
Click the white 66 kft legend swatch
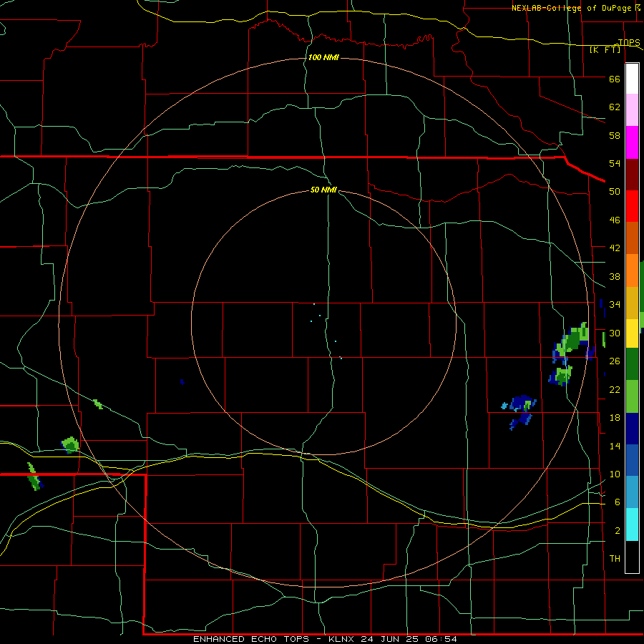tap(632, 79)
